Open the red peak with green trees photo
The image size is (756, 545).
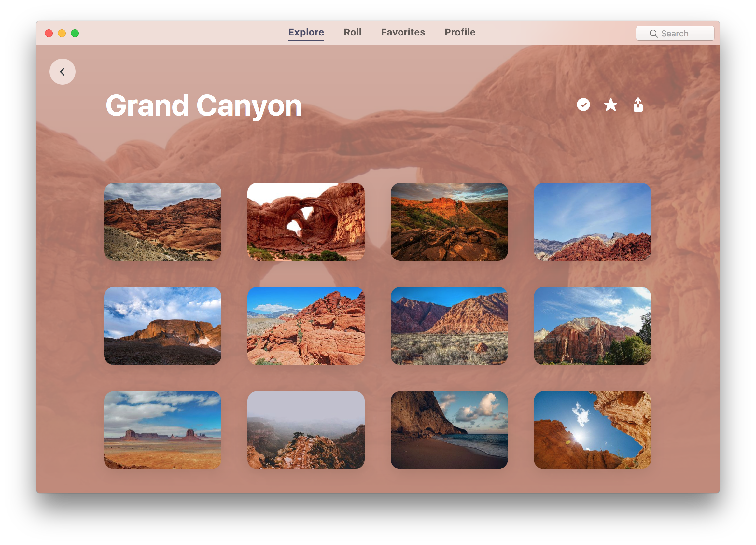[592, 326]
